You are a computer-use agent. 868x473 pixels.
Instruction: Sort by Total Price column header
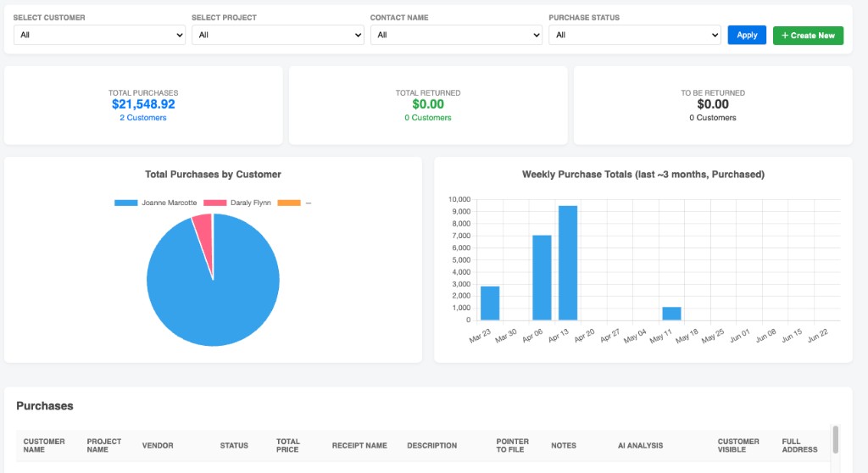tap(287, 445)
